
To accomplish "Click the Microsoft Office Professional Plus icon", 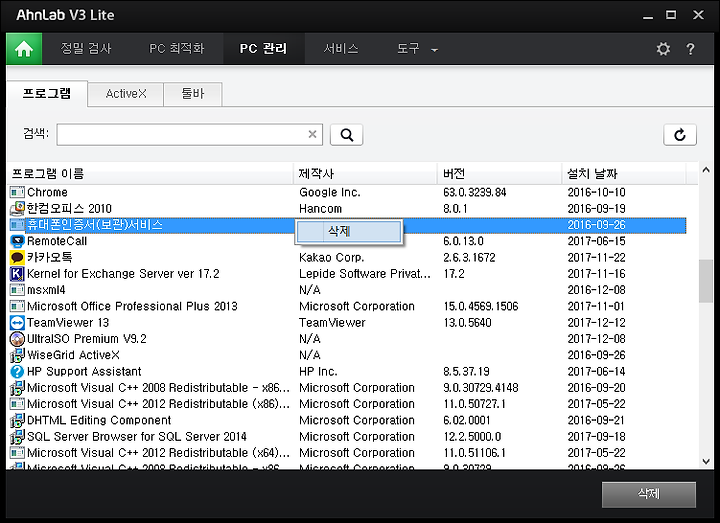I will pyautogui.click(x=17, y=306).
